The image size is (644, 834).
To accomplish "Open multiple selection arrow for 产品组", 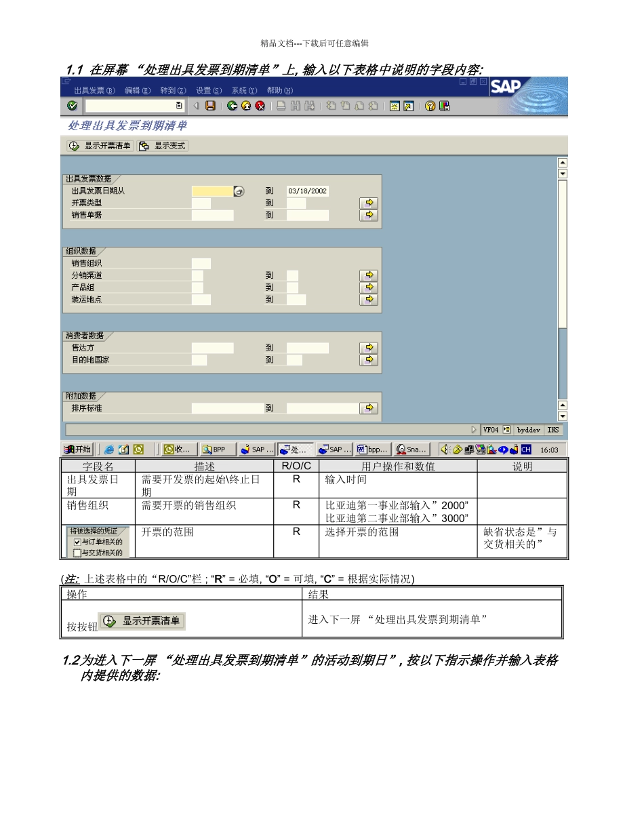I will [x=369, y=287].
